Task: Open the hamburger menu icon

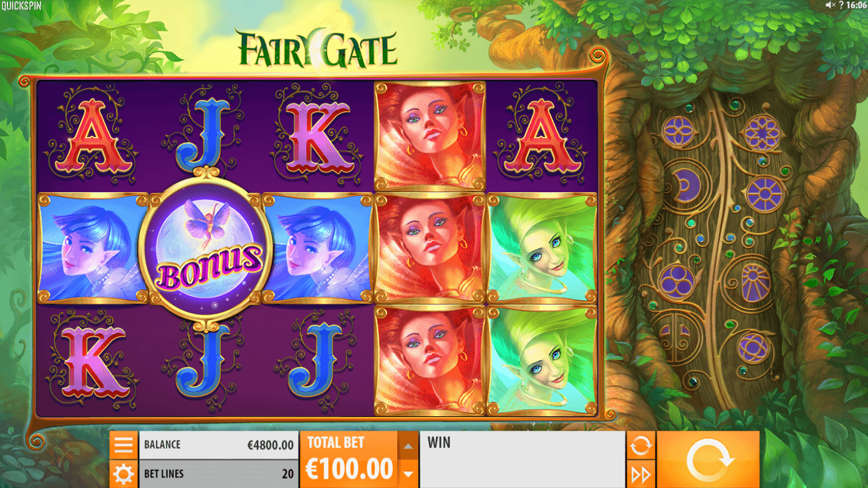Action: (x=123, y=445)
